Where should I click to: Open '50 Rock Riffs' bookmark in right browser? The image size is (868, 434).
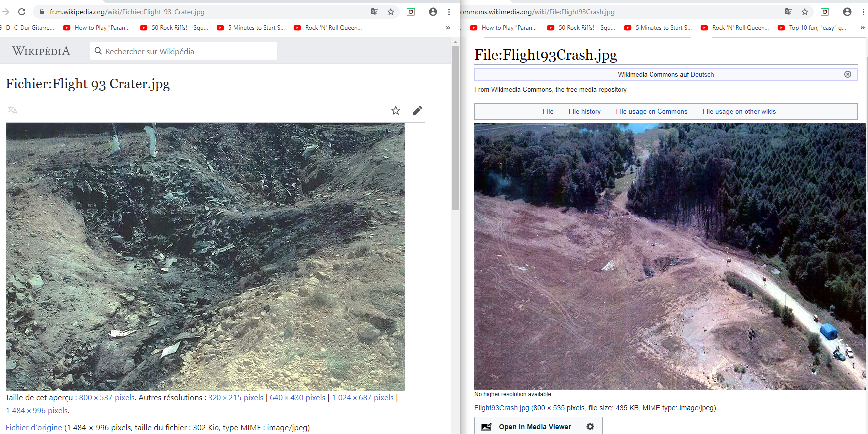(x=581, y=28)
